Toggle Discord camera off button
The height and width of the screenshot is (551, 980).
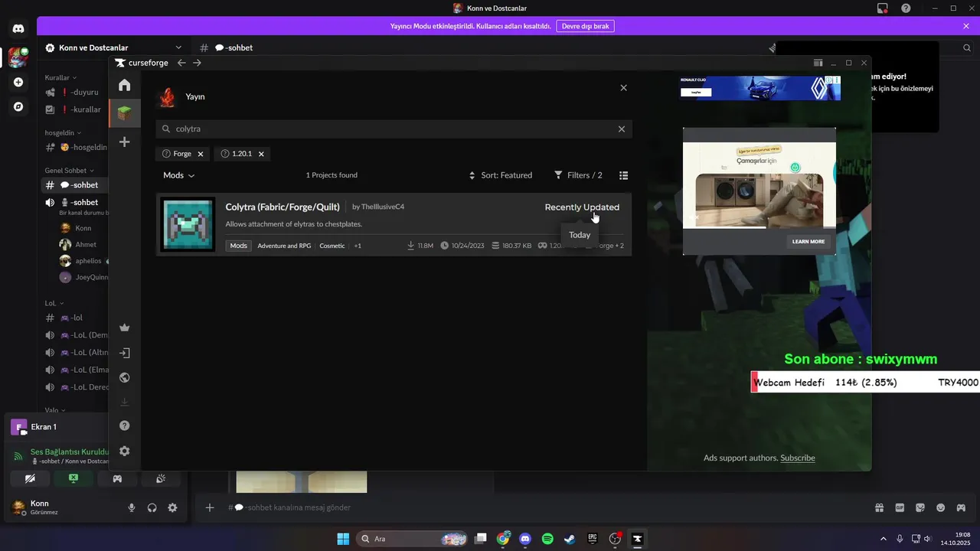tap(30, 478)
